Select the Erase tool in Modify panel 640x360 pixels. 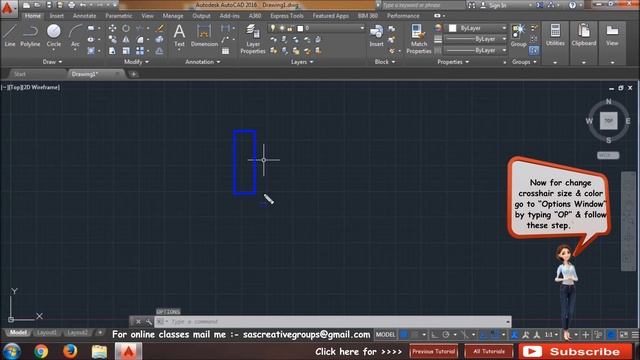tap(160, 29)
